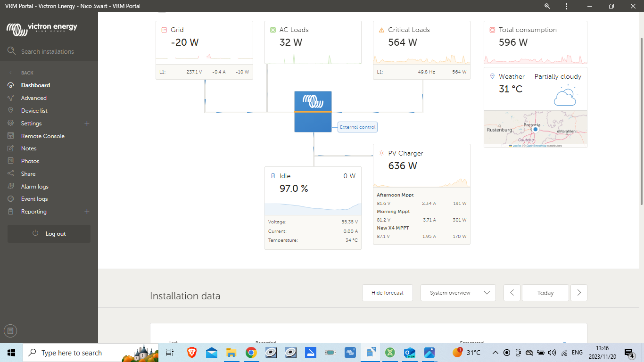Click the volume speaker tray icon

tap(553, 353)
